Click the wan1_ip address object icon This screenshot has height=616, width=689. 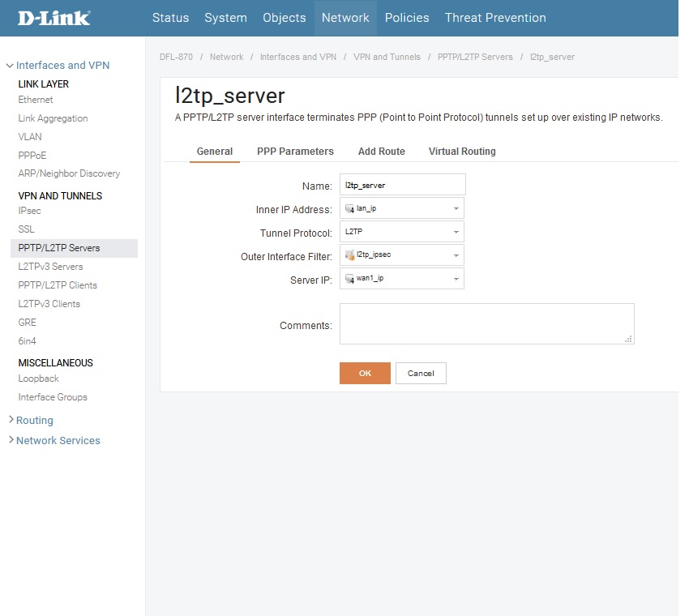tap(349, 279)
